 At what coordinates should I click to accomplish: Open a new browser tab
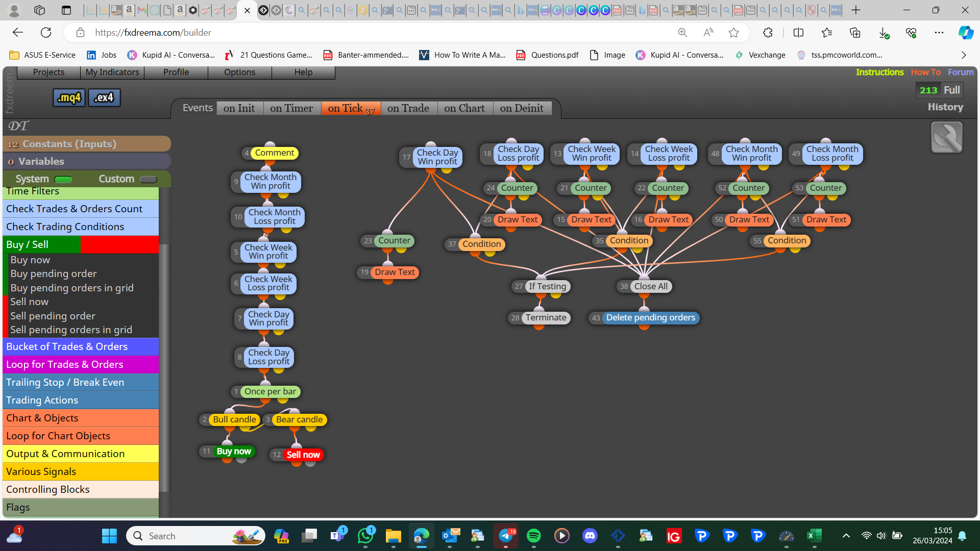856,10
